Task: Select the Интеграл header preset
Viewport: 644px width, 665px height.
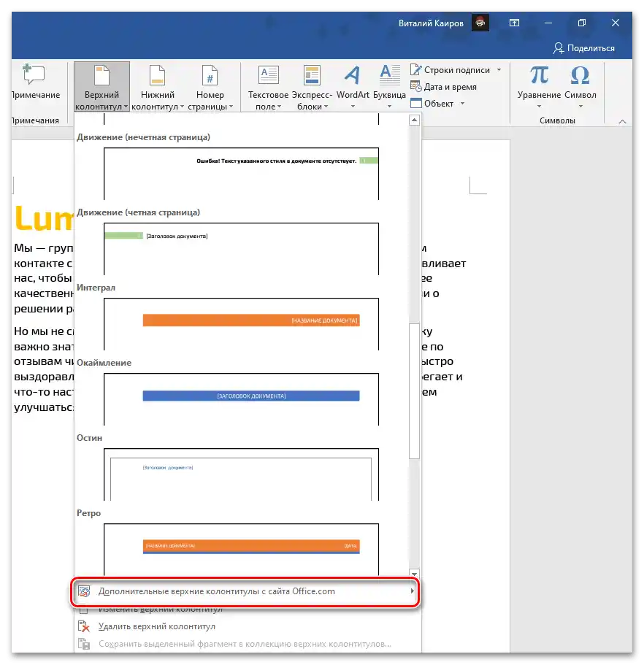Action: pyautogui.click(x=241, y=323)
